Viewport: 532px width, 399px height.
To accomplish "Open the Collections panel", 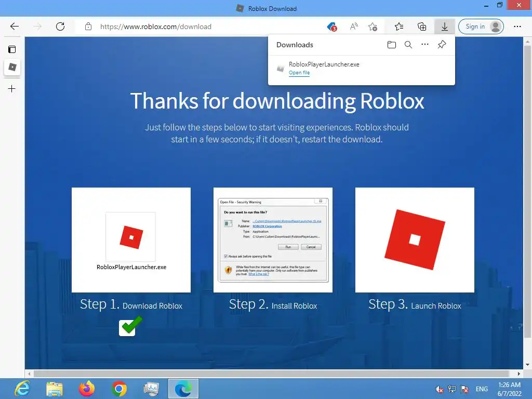I will [x=422, y=26].
